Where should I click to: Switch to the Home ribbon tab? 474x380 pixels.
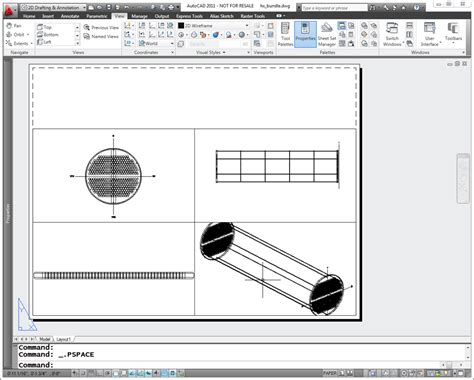29,16
